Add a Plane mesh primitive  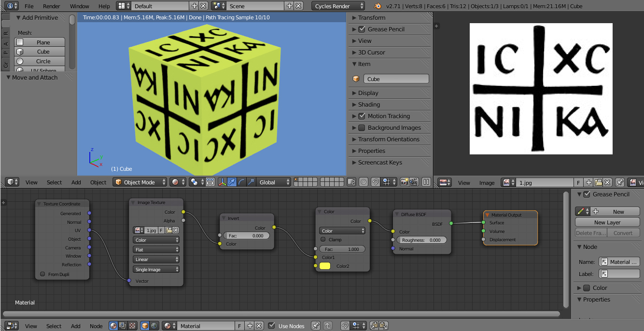click(43, 42)
